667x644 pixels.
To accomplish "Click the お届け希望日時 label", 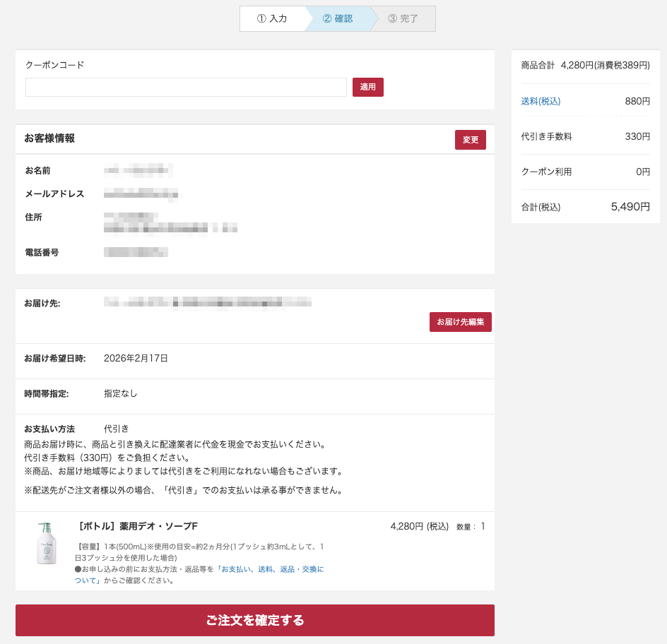I will pyautogui.click(x=55, y=358).
